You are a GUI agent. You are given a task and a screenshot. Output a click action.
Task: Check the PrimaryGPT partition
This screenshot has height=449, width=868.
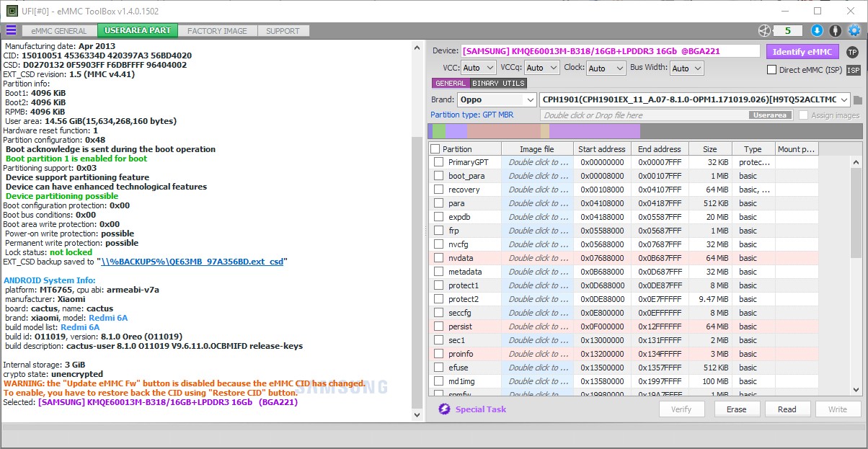438,162
